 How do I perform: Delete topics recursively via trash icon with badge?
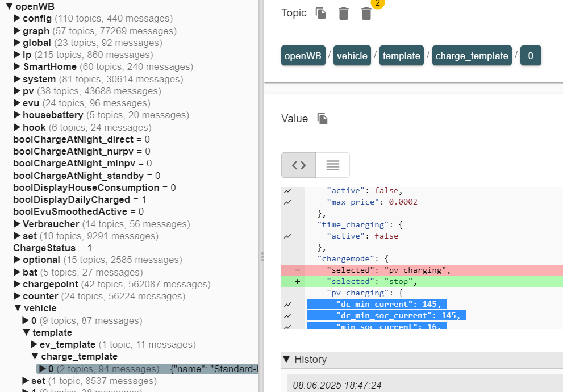click(x=366, y=14)
